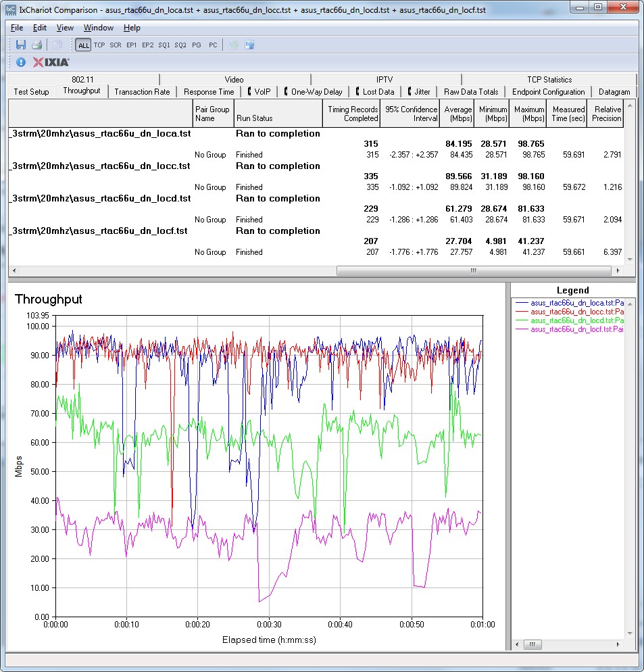The height and width of the screenshot is (672, 644).
Task: Toggle the SCR filter button
Action: tap(116, 45)
